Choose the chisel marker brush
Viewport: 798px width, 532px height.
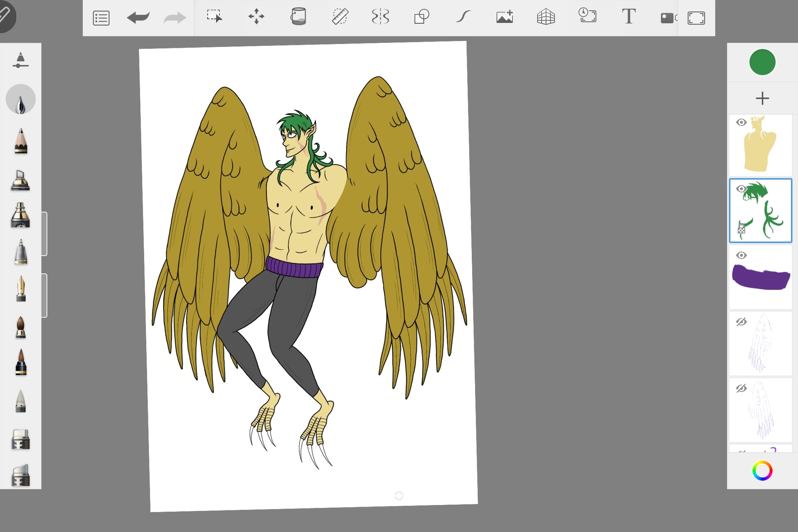tap(20, 180)
